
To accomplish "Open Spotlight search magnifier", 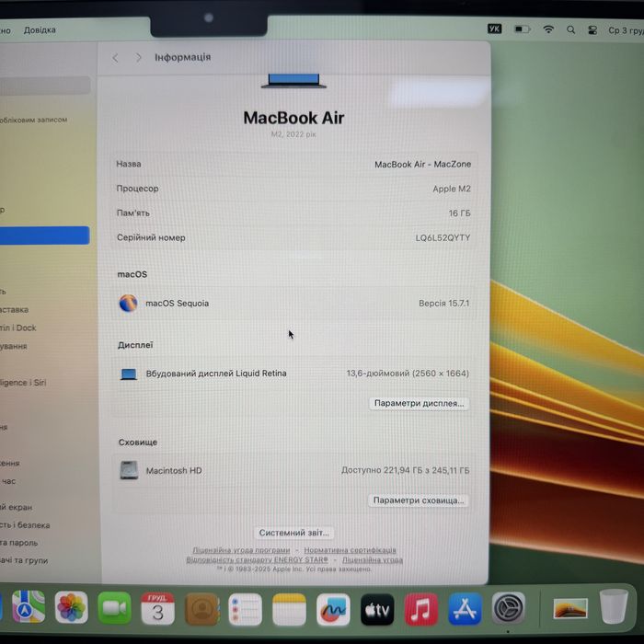I will click(x=570, y=29).
